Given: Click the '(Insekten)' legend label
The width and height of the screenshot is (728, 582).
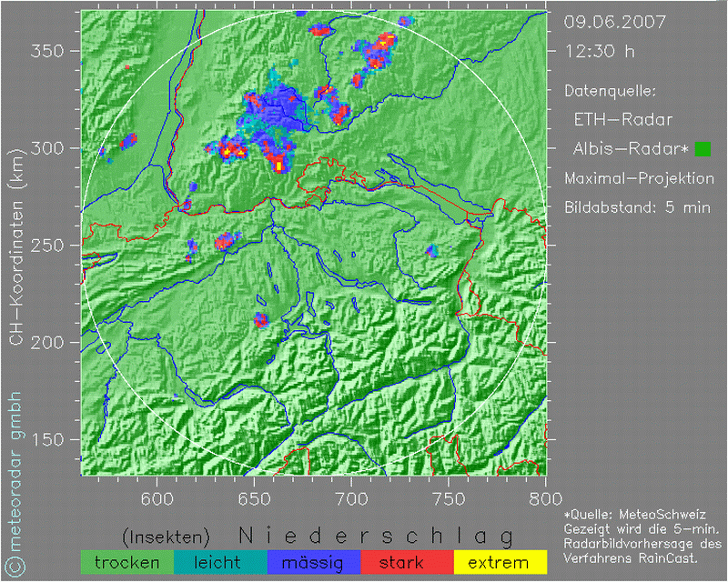Looking at the screenshot, I should tap(166, 537).
